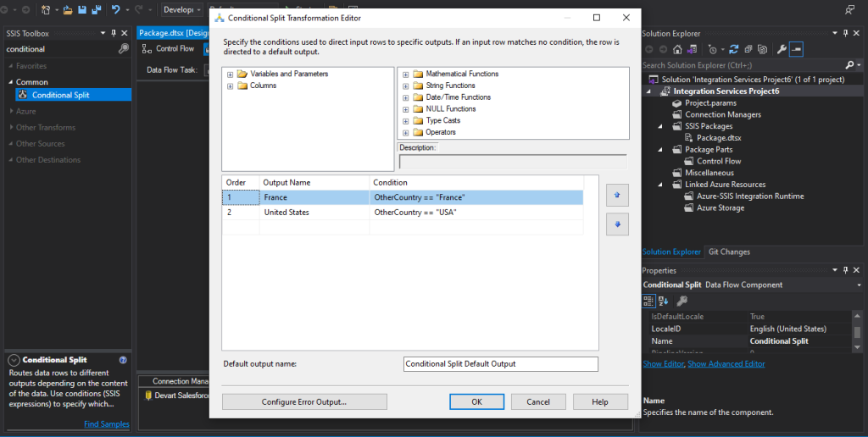Click the Default output name field

pyautogui.click(x=501, y=364)
